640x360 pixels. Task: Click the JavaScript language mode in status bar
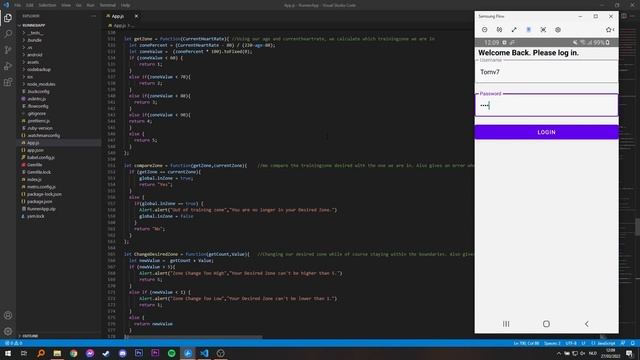pyautogui.click(x=606, y=343)
